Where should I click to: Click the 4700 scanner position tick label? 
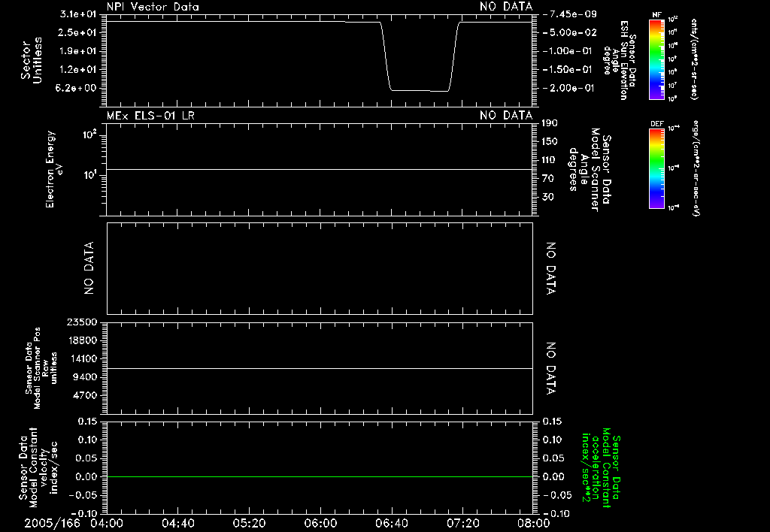(84, 395)
